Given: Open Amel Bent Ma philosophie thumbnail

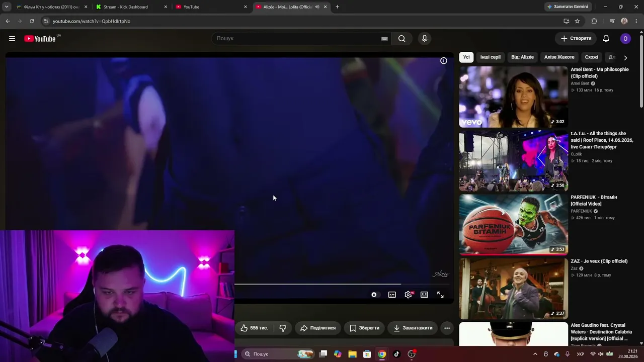Looking at the screenshot, I should 513,97.
